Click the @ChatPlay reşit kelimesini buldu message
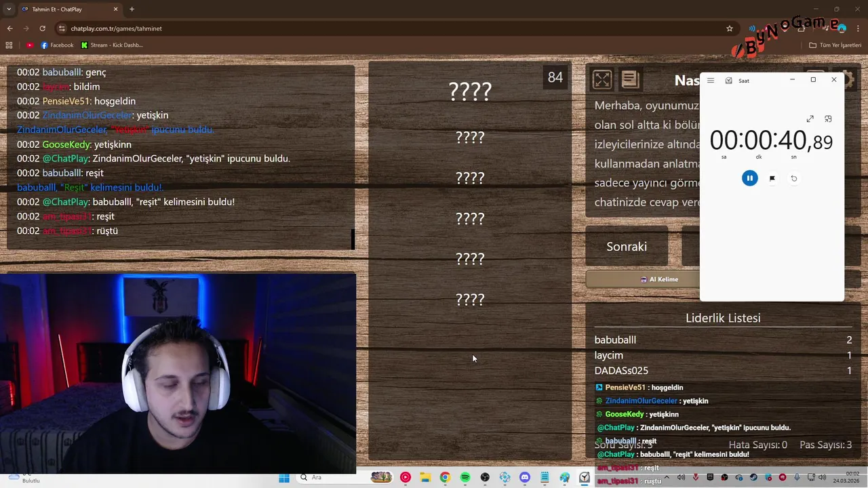This screenshot has width=868, height=488. pyautogui.click(x=125, y=202)
